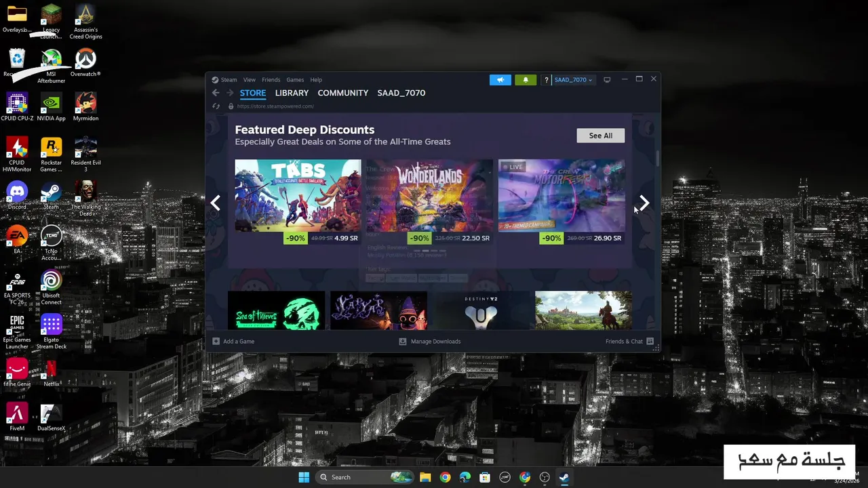This screenshot has height=488, width=868.
Task: Open the SAAD_7070 profile tab
Action: pyautogui.click(x=401, y=93)
